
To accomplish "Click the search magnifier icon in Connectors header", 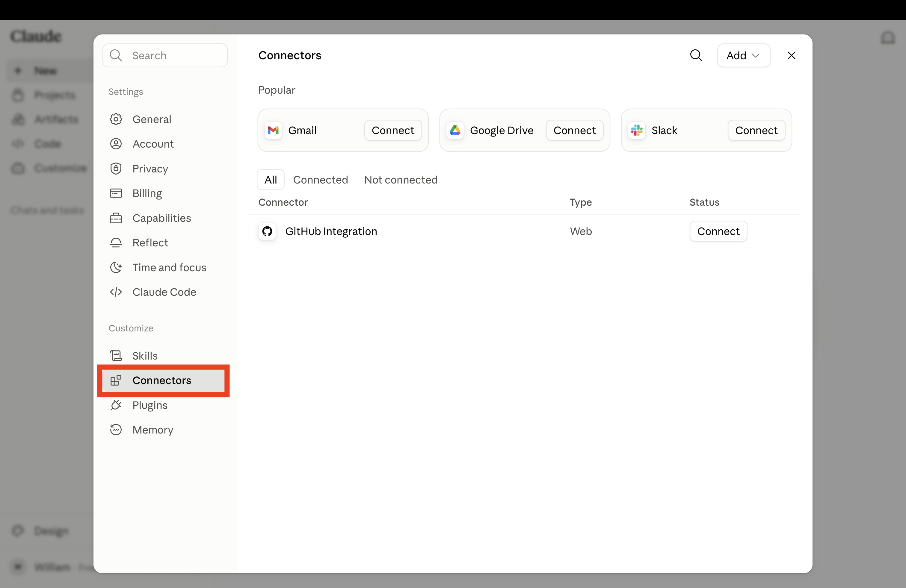I will pyautogui.click(x=696, y=55).
